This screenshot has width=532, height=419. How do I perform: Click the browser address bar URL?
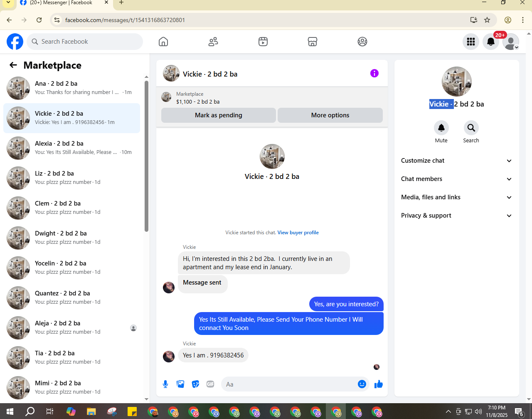click(x=125, y=20)
